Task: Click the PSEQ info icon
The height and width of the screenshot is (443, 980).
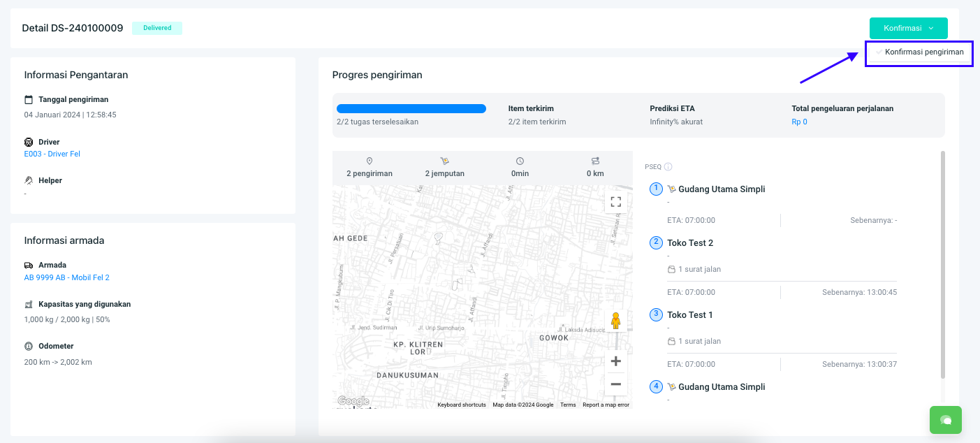Action: [x=668, y=167]
